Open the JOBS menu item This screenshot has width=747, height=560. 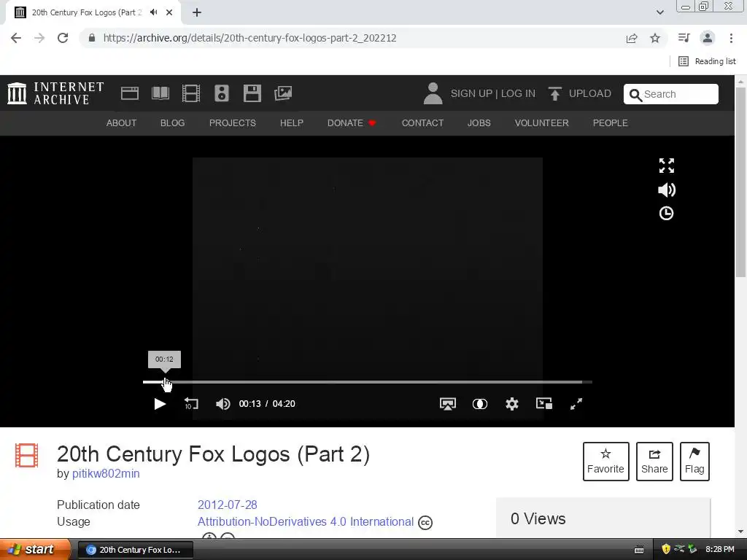[479, 122]
